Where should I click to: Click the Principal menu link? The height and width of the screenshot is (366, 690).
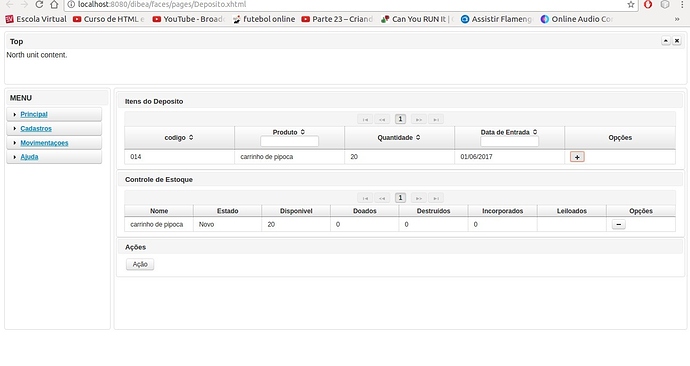[34, 114]
